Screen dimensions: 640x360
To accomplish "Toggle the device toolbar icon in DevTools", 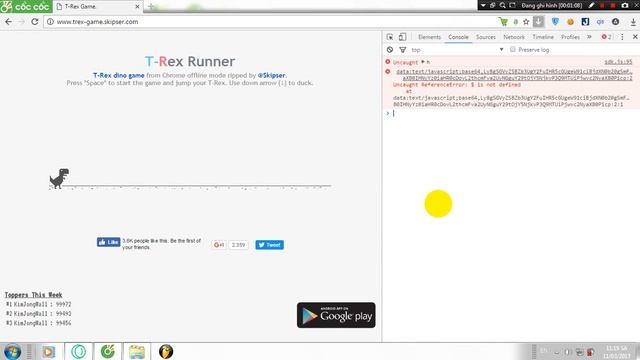I will pos(402,37).
